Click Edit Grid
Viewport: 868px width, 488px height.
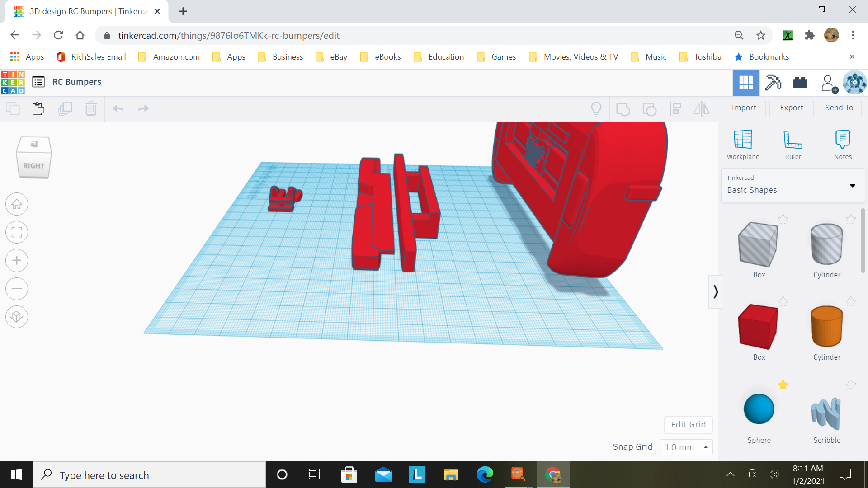coord(688,424)
